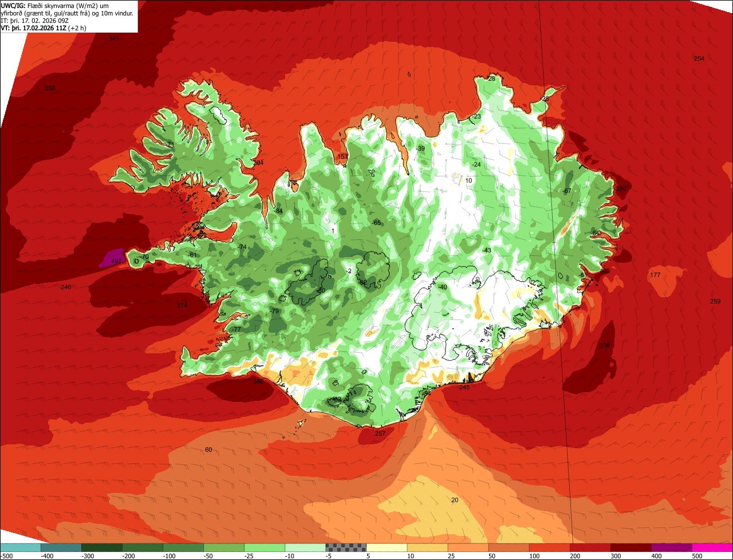Image resolution: width=733 pixels, height=560 pixels.
Task: Click the valid time 'VT: þri. 17.02.2026 11Z (+2 h)'
Action: pyautogui.click(x=44, y=27)
